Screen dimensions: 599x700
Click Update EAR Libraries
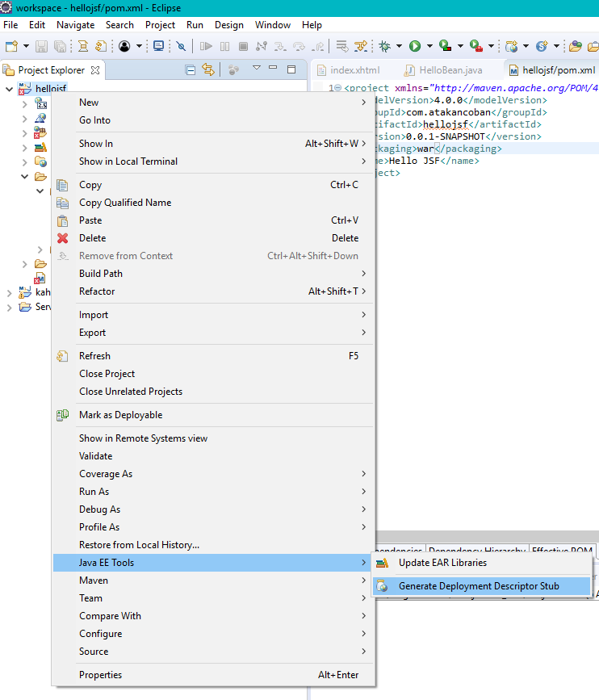(482, 563)
